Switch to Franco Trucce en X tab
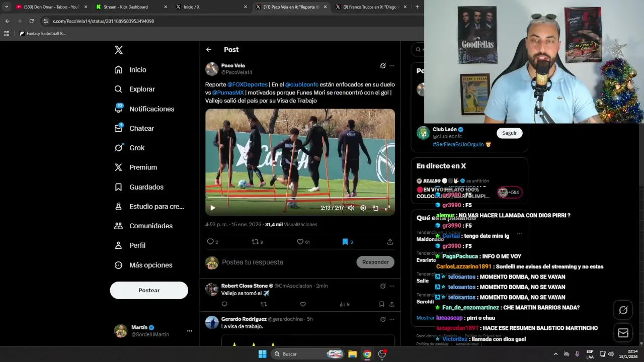Screen dimensions: 644x362 (371, 7)
